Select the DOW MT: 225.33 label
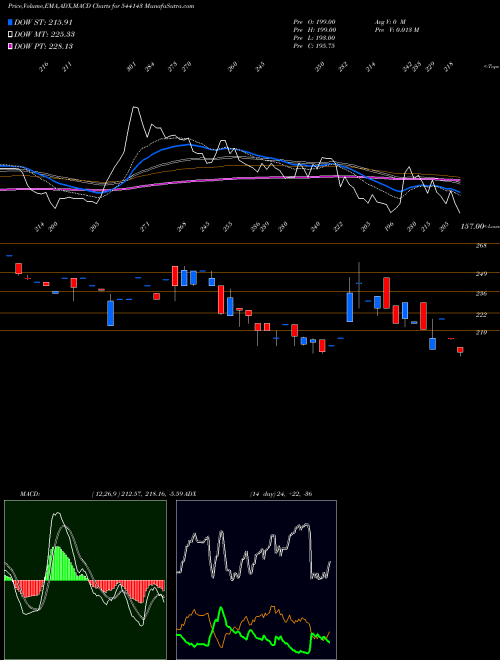Image resolution: width=500 pixels, height=660 pixels. pyautogui.click(x=44, y=34)
